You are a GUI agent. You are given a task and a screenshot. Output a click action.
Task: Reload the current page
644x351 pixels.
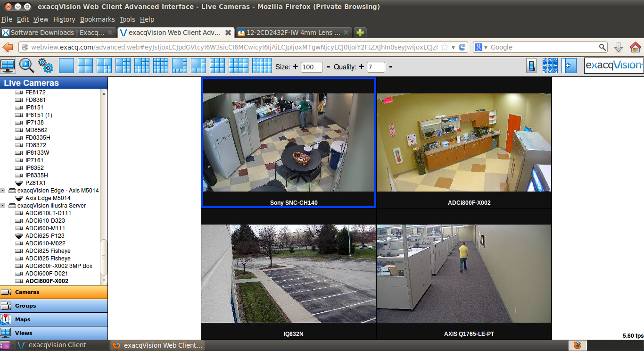coord(462,47)
